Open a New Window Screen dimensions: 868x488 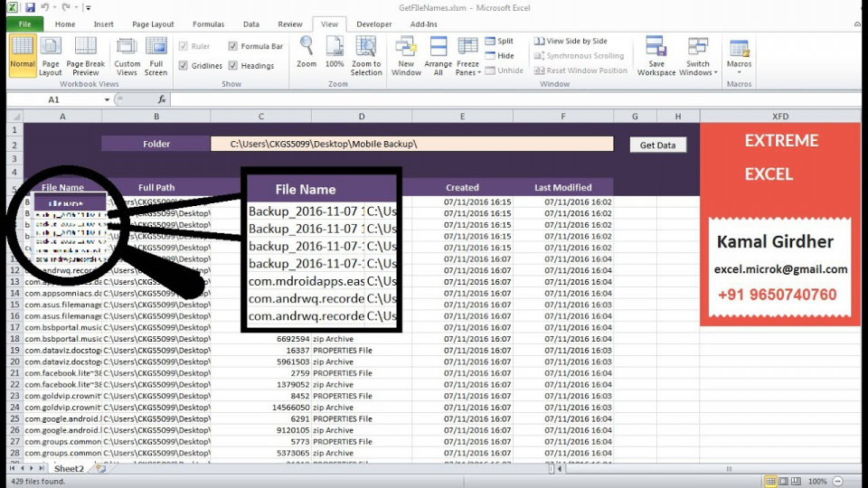[406, 55]
